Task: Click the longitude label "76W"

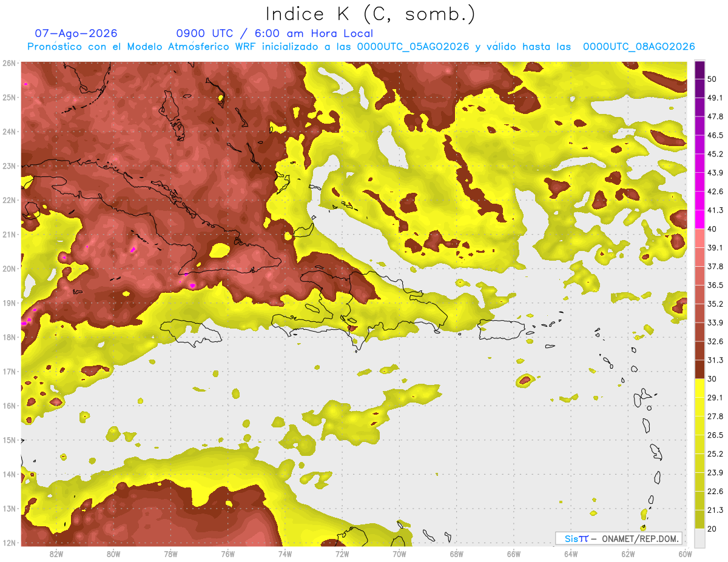Action: point(227,554)
